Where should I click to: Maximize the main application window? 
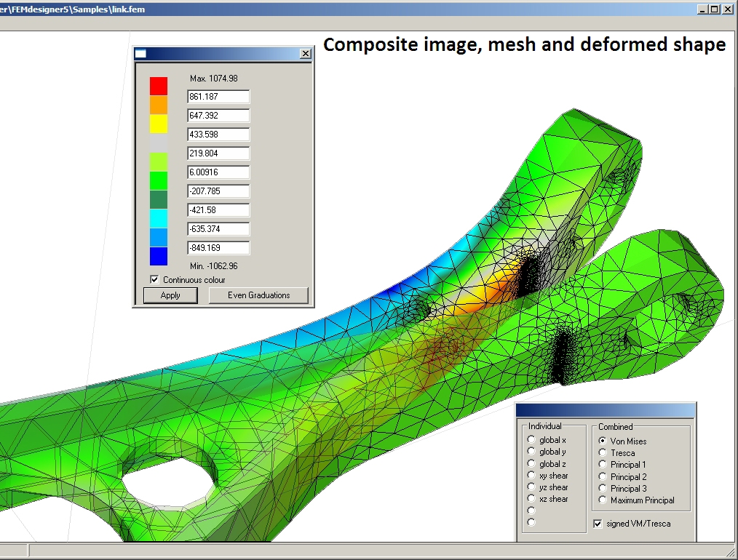click(715, 9)
